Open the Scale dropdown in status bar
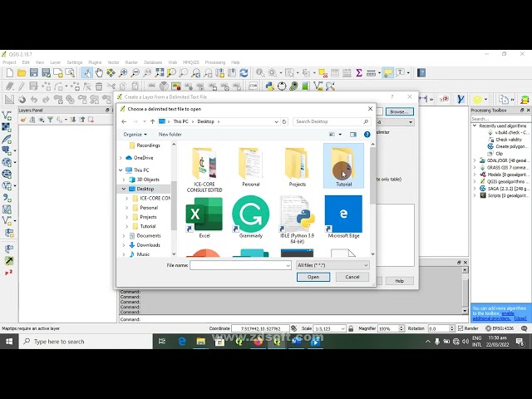The height and width of the screenshot is (399, 532). click(342, 328)
